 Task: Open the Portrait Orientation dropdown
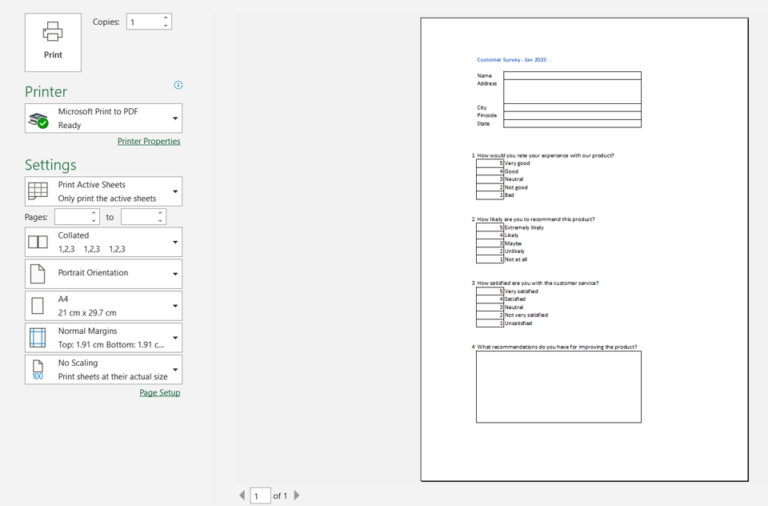pyautogui.click(x=103, y=274)
